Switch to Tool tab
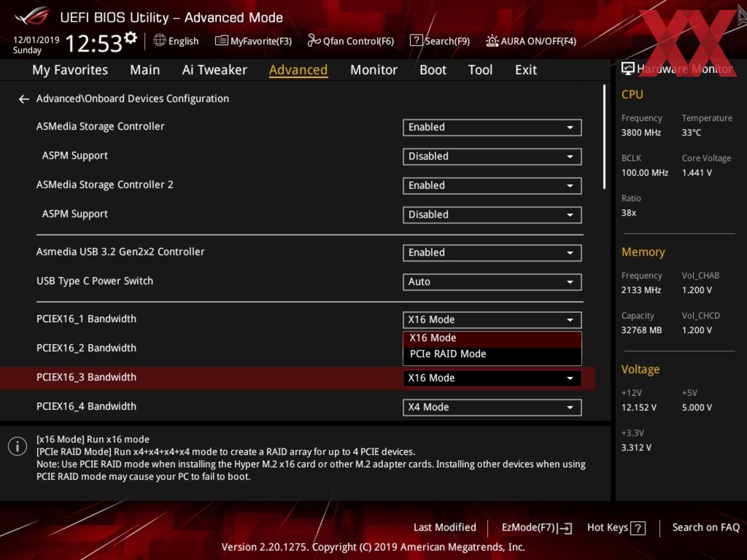This screenshot has width=747, height=560. click(x=480, y=70)
